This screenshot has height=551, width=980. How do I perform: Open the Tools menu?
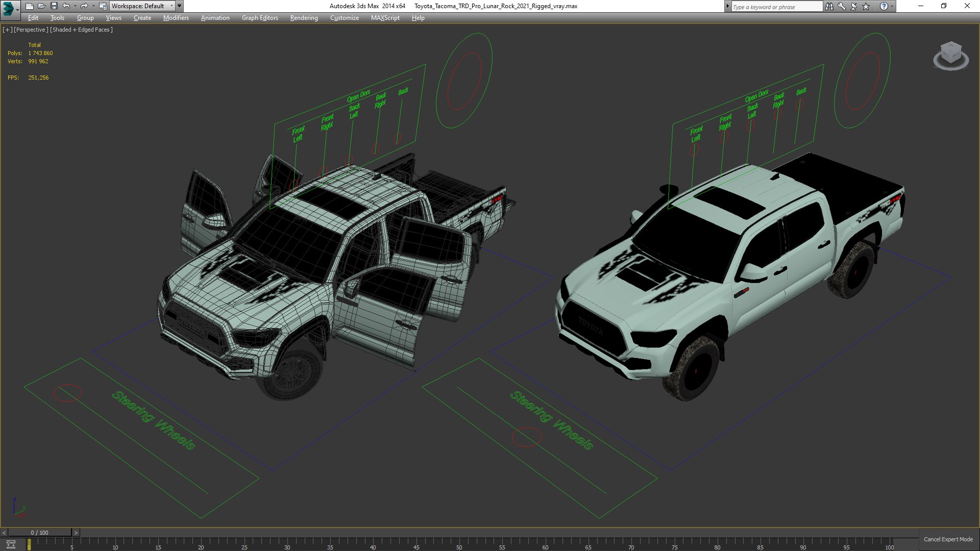click(x=57, y=18)
